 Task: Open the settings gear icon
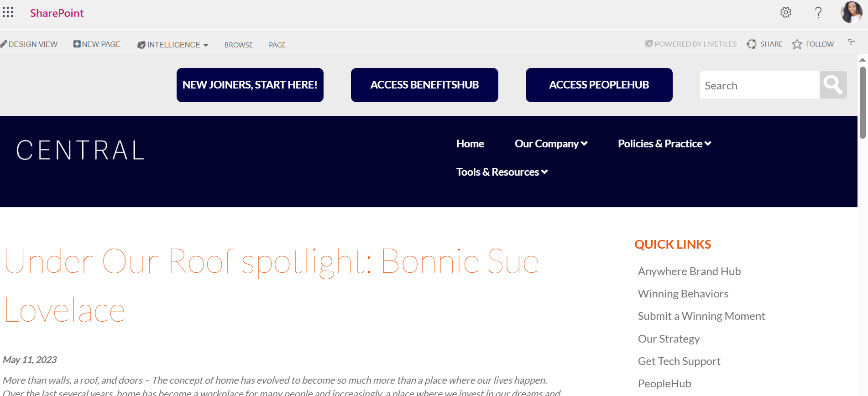[785, 12]
